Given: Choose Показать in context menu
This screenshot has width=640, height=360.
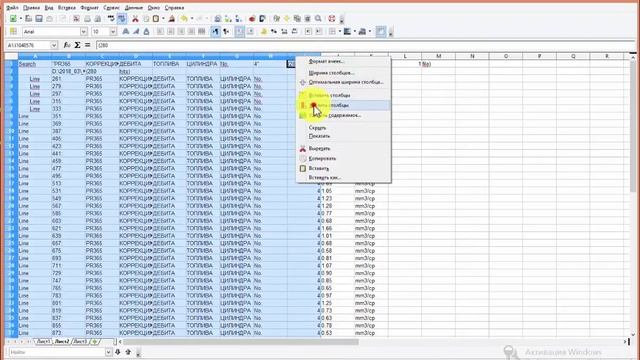Looking at the screenshot, I should tap(344, 136).
